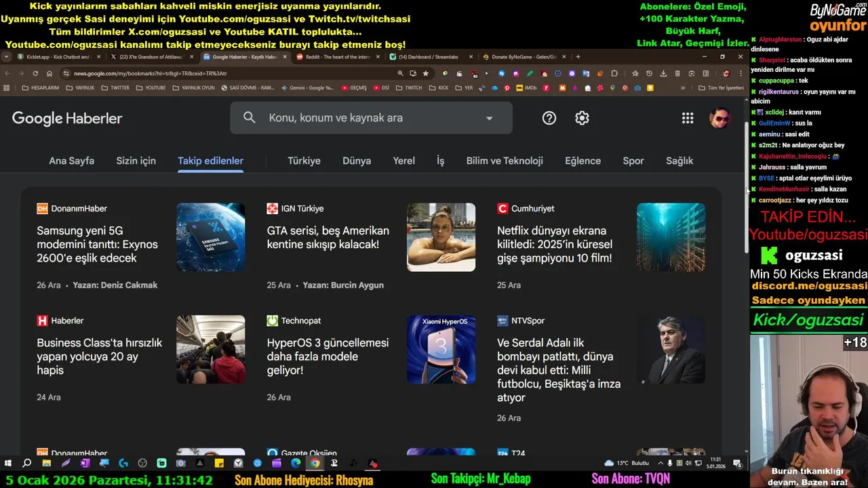Open a new browser tab with plus
This screenshot has width=868, height=488.
point(578,57)
